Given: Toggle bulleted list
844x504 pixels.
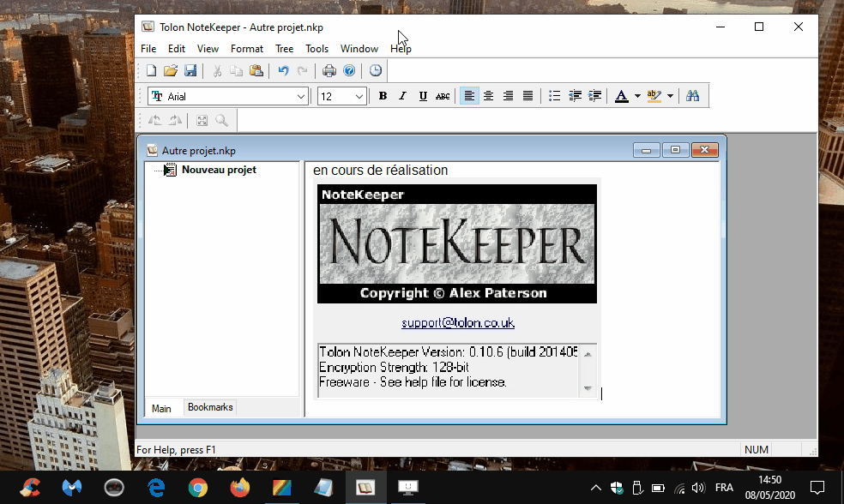Looking at the screenshot, I should [554, 96].
